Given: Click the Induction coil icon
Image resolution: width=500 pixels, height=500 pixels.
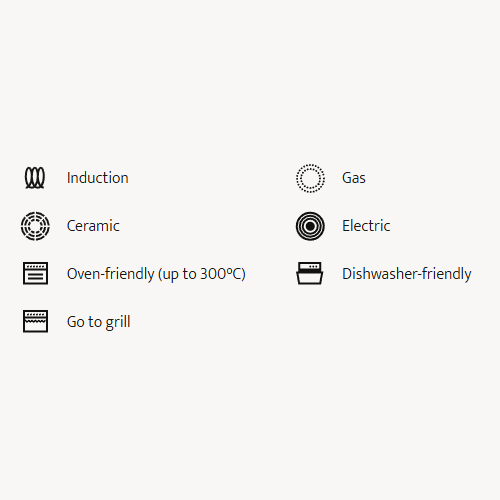Looking at the screenshot, I should coord(35,178).
